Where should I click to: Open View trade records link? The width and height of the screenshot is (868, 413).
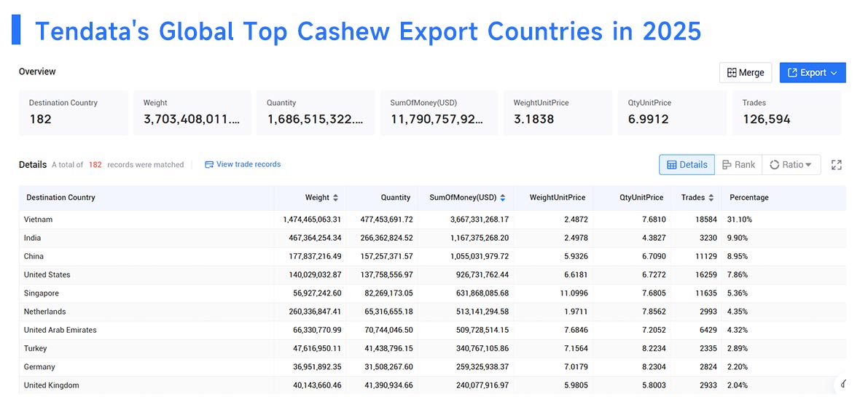point(243,164)
